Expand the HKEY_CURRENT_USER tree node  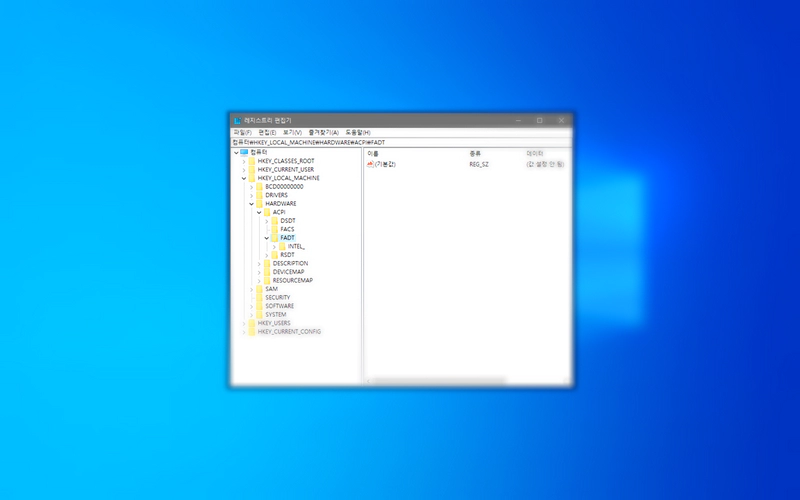tap(244, 170)
